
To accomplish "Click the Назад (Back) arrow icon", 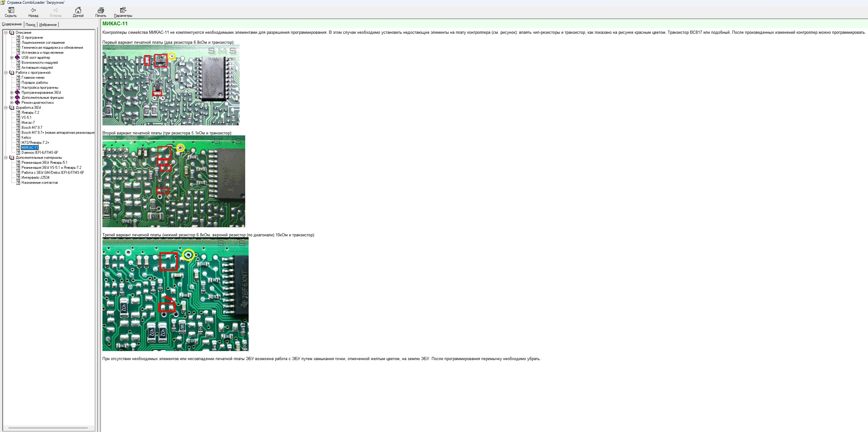I will (x=33, y=10).
